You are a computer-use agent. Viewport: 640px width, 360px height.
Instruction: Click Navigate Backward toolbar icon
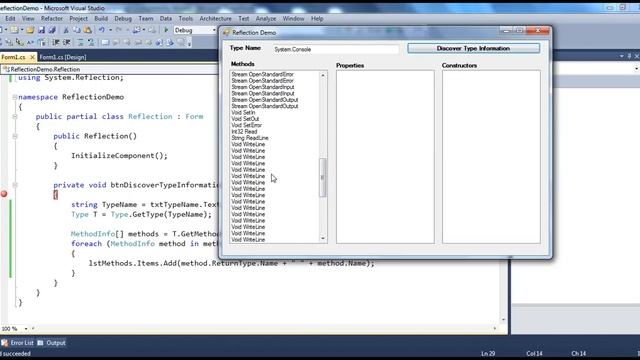pyautogui.click(x=136, y=30)
